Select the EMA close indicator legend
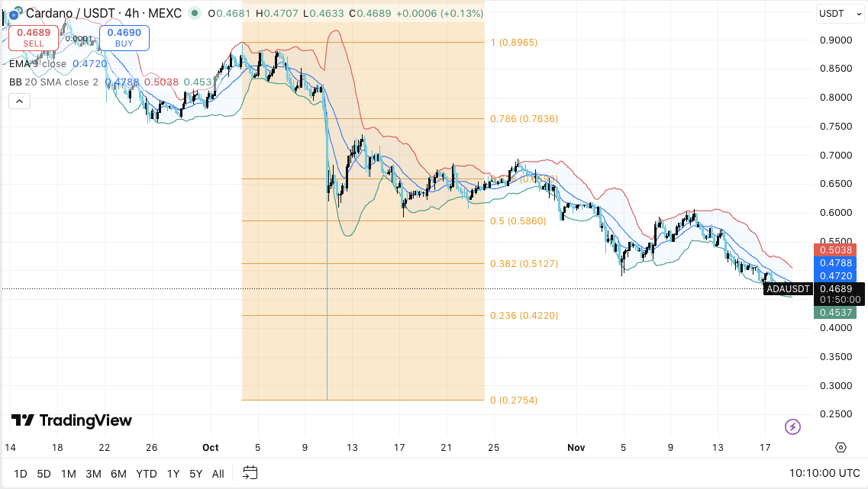Screen dimensions: 868x489 pyautogui.click(x=46, y=64)
